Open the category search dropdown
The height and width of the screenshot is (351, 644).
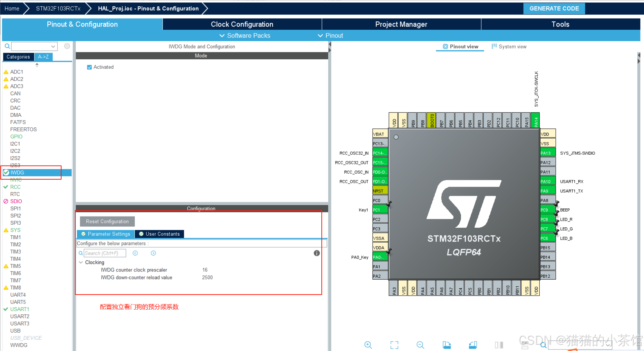[53, 46]
